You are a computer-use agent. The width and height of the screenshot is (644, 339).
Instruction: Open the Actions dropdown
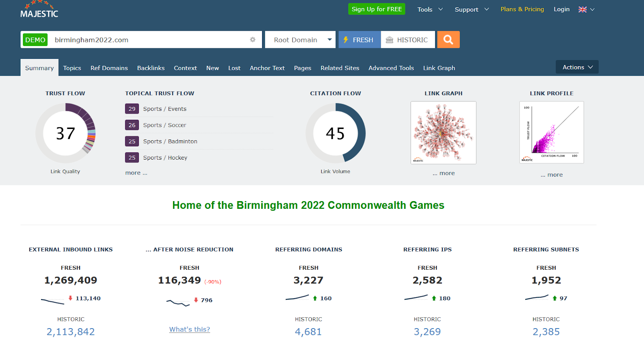577,67
